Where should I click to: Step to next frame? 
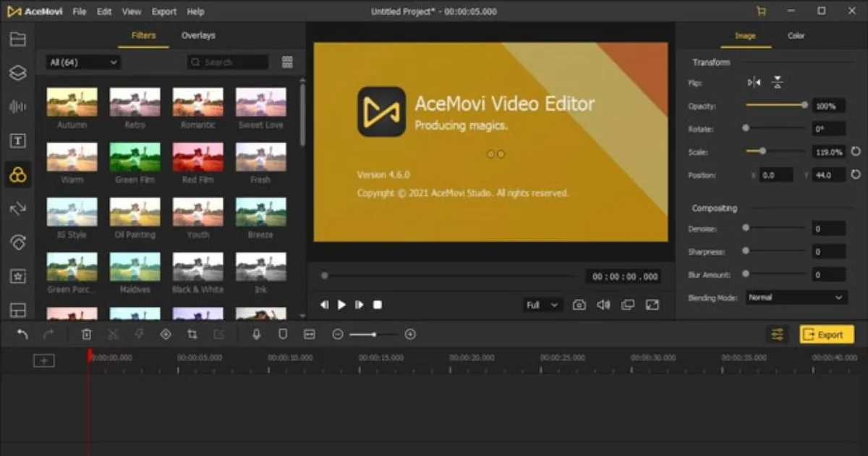[359, 305]
